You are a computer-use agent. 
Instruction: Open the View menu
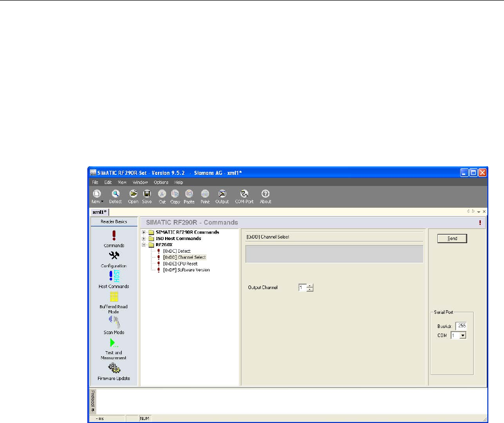pyautogui.click(x=122, y=182)
